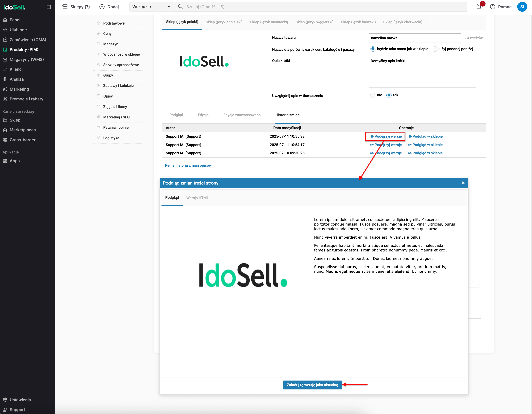
Task: Click the Nazwa towaru input field
Action: pyautogui.click(x=415, y=38)
